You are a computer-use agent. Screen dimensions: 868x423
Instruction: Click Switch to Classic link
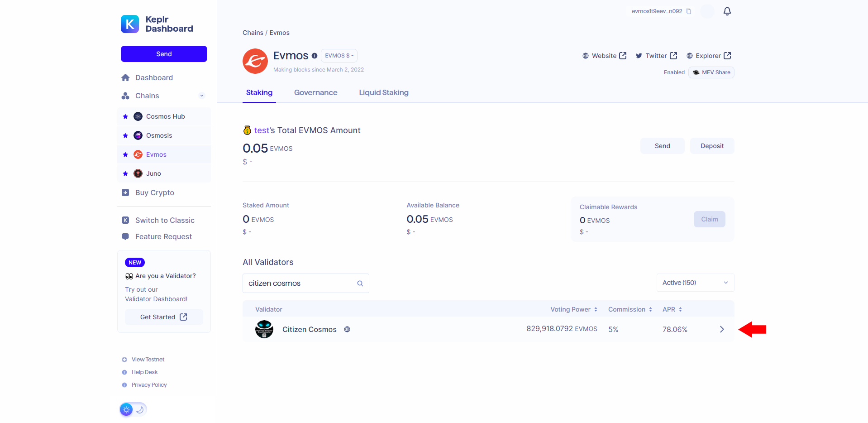165,220
